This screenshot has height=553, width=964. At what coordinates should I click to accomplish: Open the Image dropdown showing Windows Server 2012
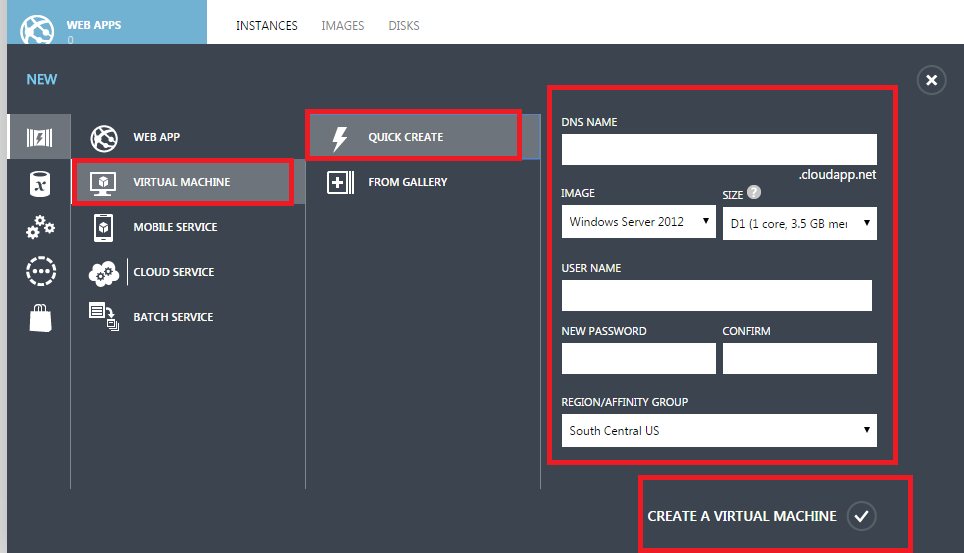click(638, 222)
